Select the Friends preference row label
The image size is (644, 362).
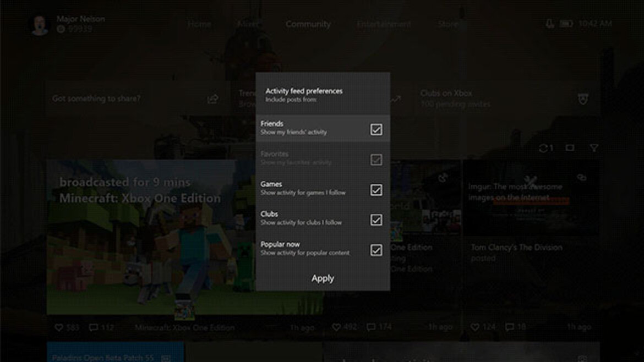pyautogui.click(x=272, y=124)
